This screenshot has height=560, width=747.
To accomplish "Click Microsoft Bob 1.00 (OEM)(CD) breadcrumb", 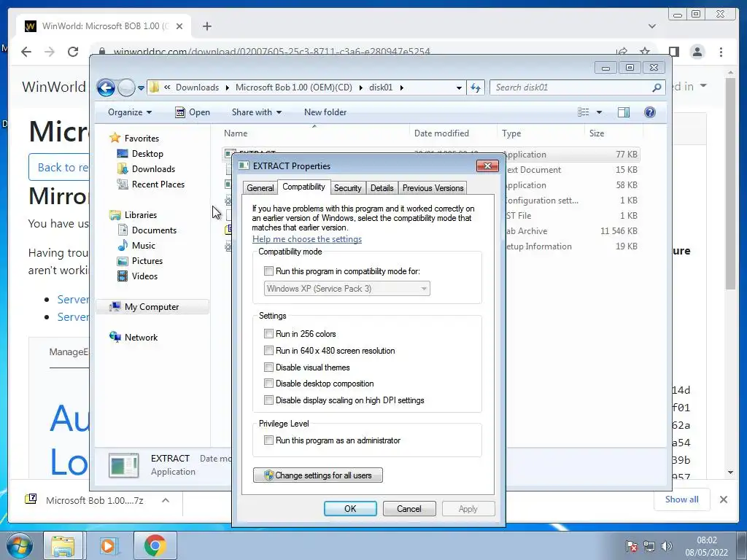I will (293, 87).
